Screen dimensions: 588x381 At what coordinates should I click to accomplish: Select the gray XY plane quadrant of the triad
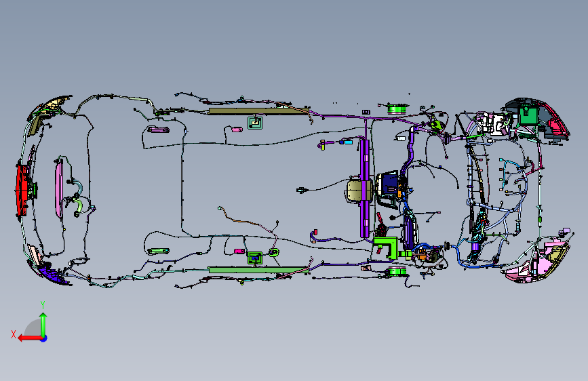(x=34, y=328)
